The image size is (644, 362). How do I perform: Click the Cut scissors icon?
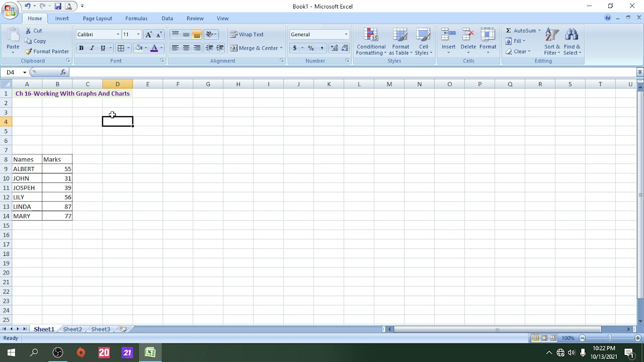[28, 31]
